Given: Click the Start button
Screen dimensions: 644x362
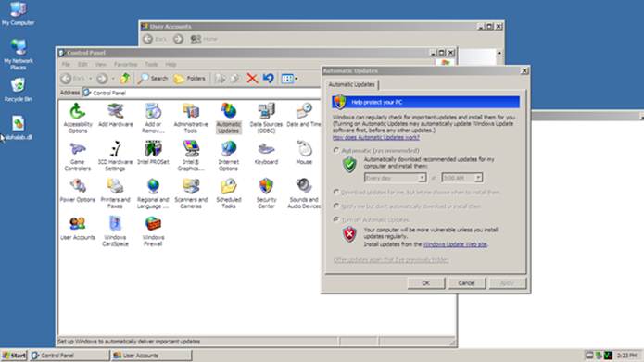Looking at the screenshot, I should pyautogui.click(x=14, y=356).
